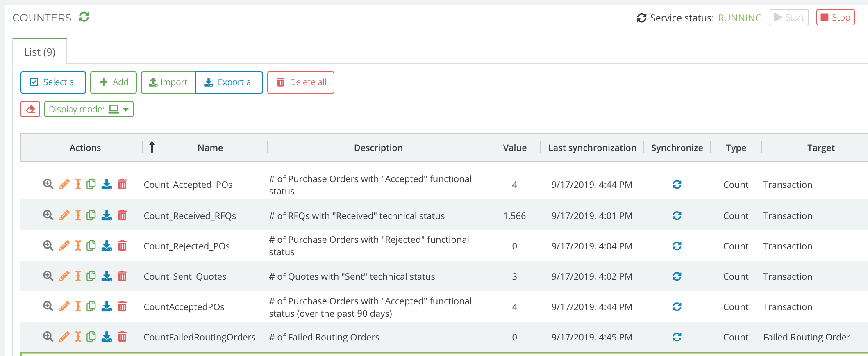Click Select all to check all counters
Viewport: 868px width, 356px height.
tap(53, 82)
